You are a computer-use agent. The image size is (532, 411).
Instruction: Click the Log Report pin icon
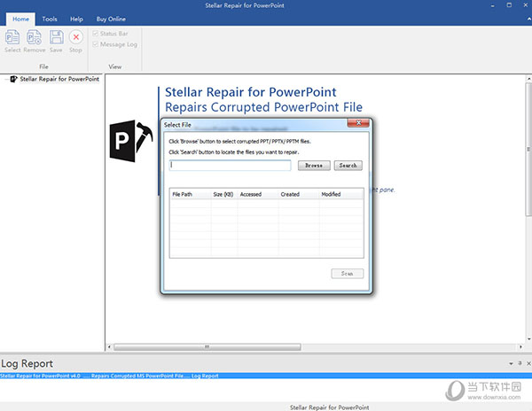coord(520,363)
